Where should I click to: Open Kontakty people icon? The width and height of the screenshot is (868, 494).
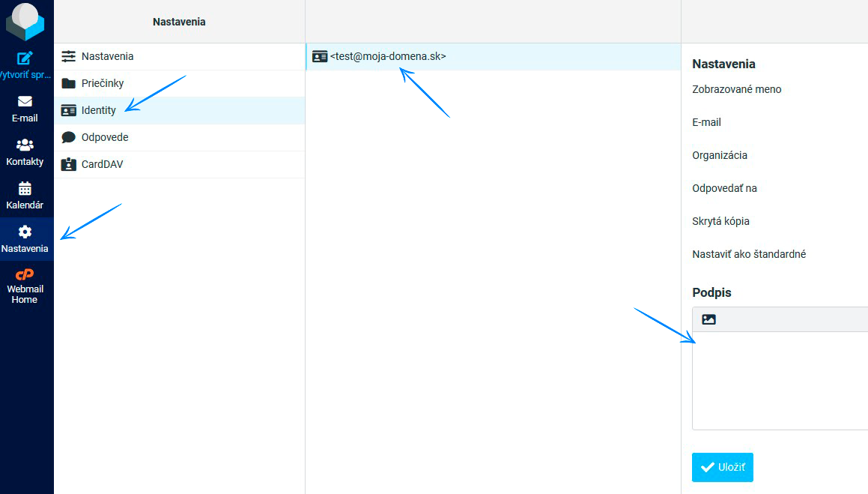[25, 145]
